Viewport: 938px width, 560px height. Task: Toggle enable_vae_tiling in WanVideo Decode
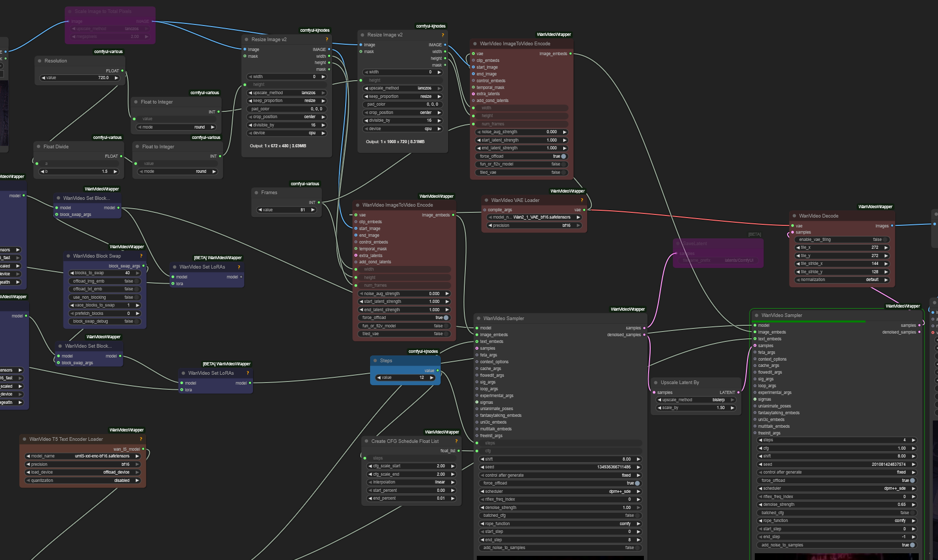[x=841, y=239]
